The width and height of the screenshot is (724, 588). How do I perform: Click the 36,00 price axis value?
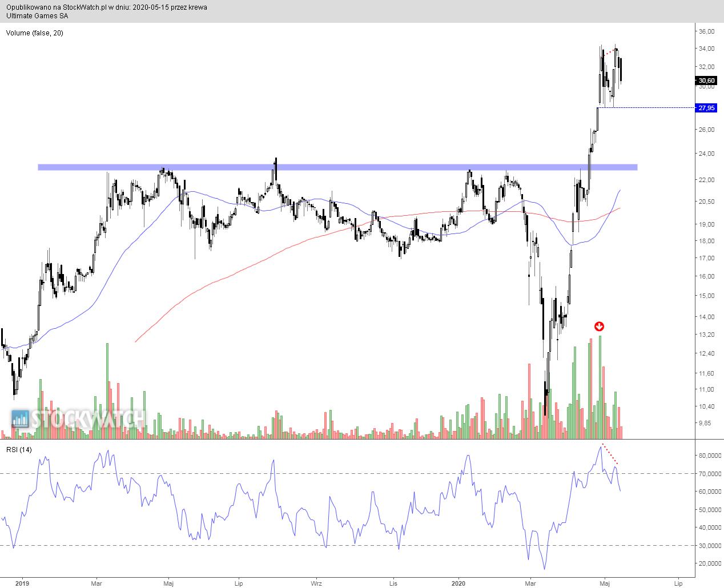point(707,31)
